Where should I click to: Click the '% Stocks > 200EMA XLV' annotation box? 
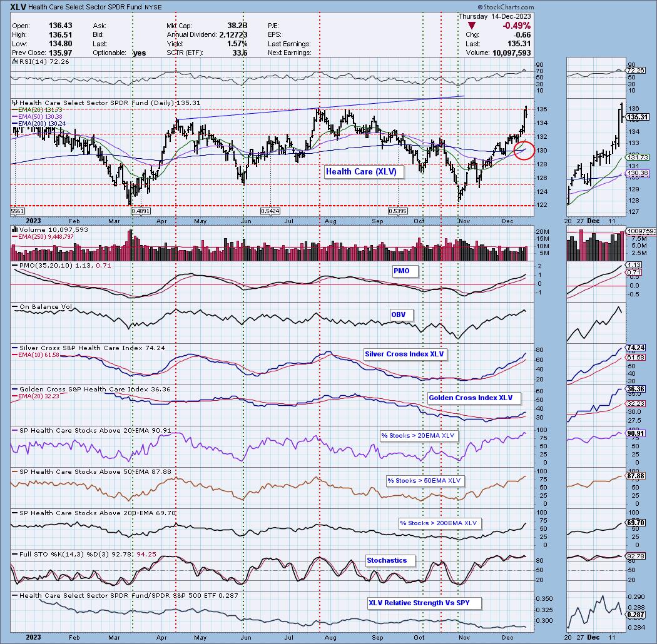(439, 523)
